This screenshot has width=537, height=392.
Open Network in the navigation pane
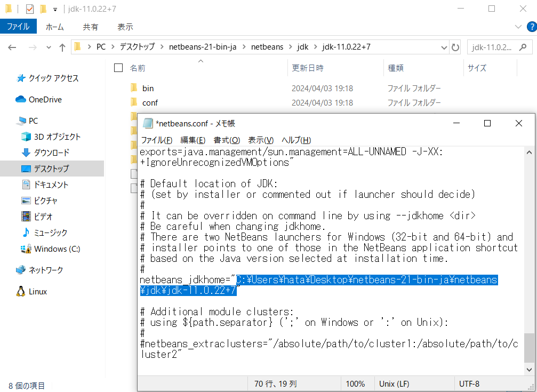(39, 270)
